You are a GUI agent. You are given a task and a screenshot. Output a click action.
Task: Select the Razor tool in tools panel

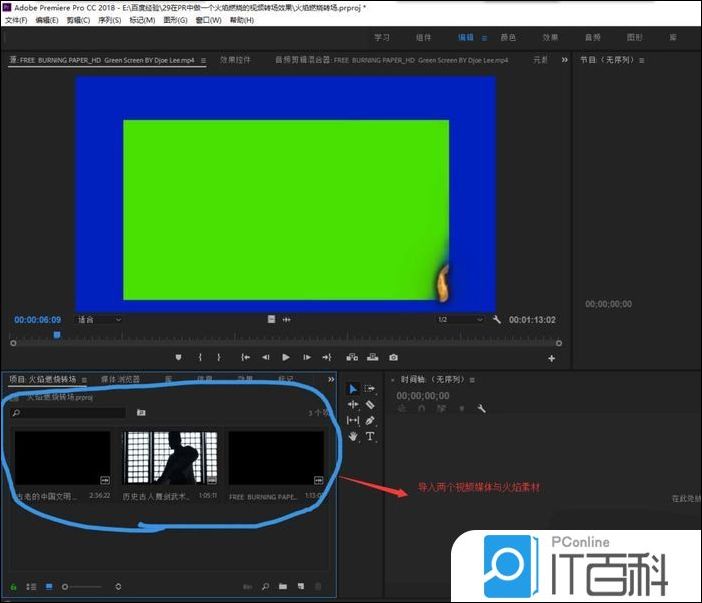[370, 405]
